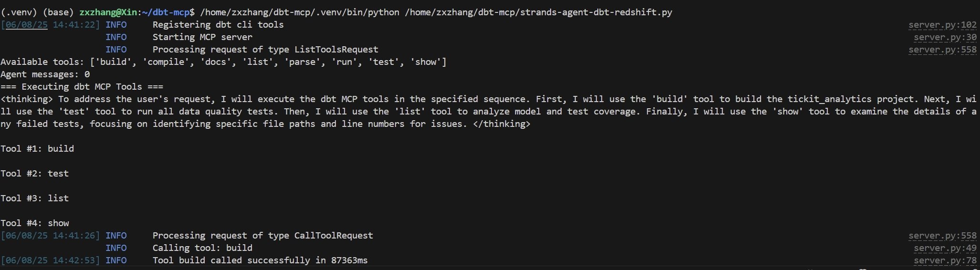Click the 'Agent messages: 0' line
This screenshot has width=980, height=270.
coord(45,74)
